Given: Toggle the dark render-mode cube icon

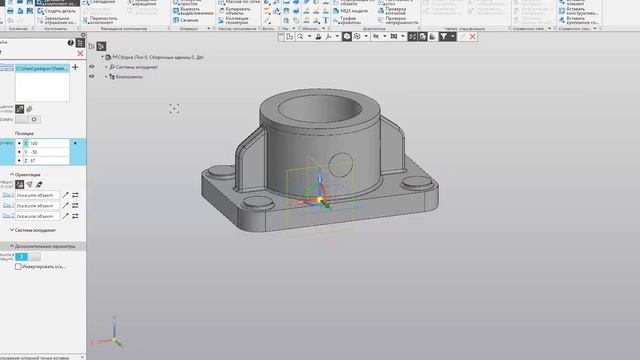Looking at the screenshot, I should [x=347, y=37].
